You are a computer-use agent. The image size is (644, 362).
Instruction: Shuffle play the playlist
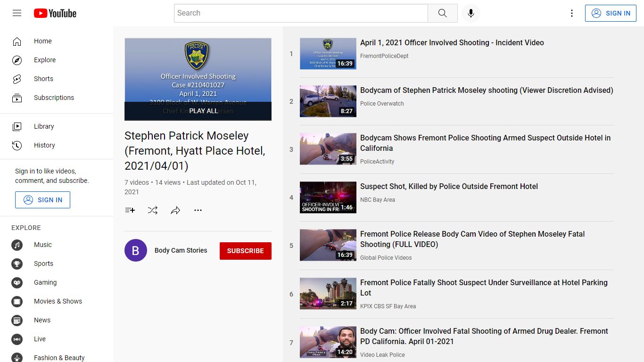(x=153, y=210)
